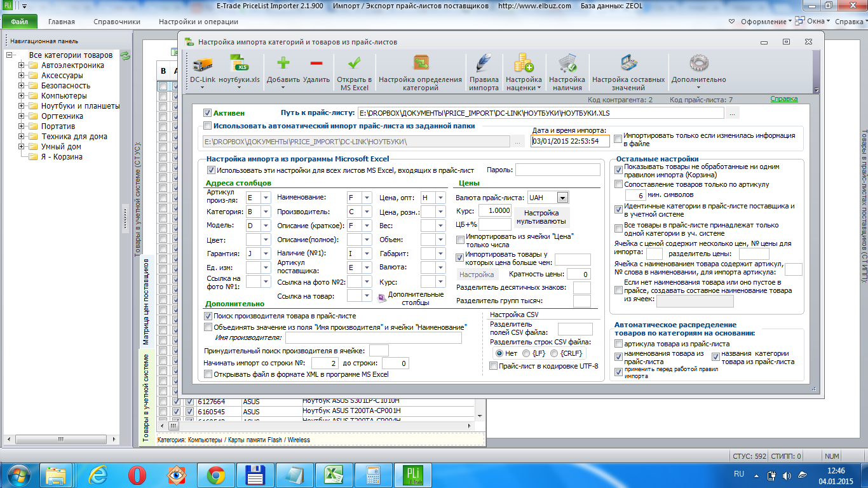Open the Модель column dropdown
Image resolution: width=868 pixels, height=488 pixels.
coord(266,226)
